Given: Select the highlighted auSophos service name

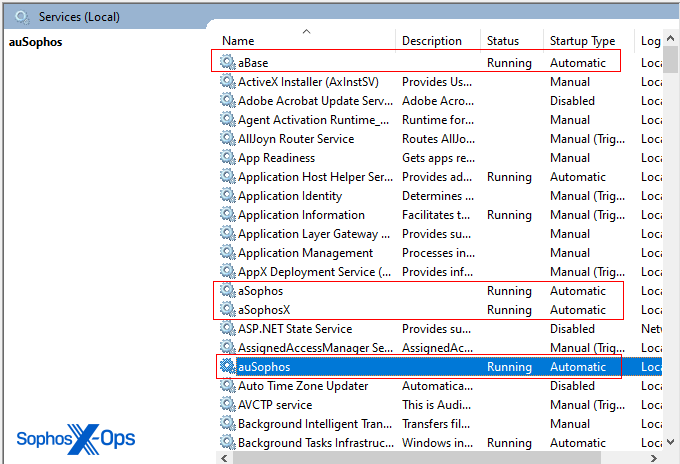Looking at the screenshot, I should click(264, 367).
